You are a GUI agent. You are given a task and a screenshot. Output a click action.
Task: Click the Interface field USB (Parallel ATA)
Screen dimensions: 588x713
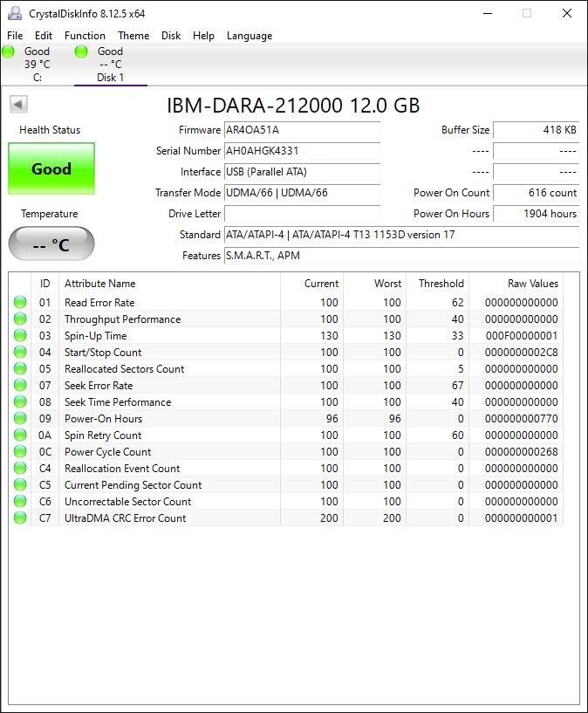[302, 172]
